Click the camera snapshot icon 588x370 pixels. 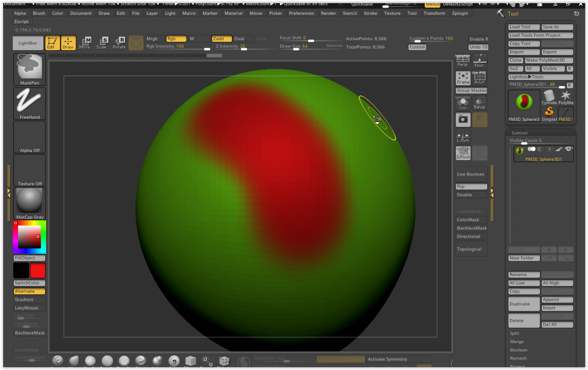[x=463, y=120]
